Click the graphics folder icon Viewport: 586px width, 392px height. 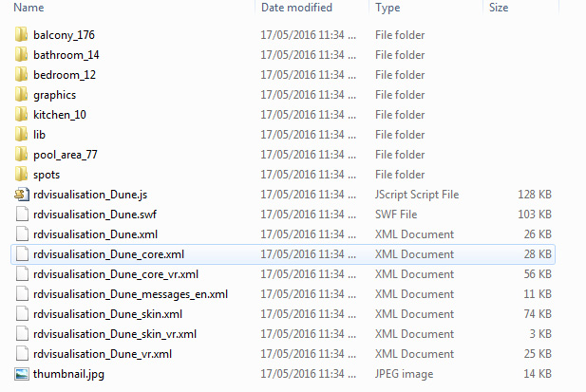pyautogui.click(x=21, y=95)
